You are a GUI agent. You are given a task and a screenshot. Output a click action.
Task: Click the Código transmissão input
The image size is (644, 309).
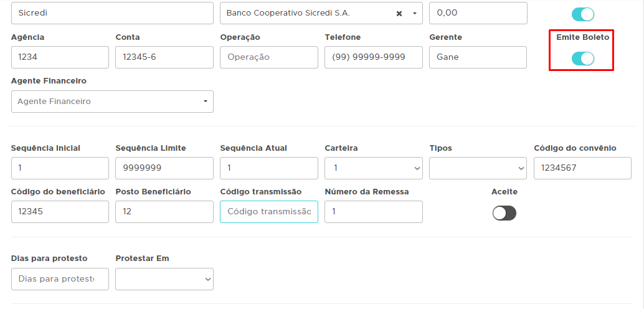268,212
